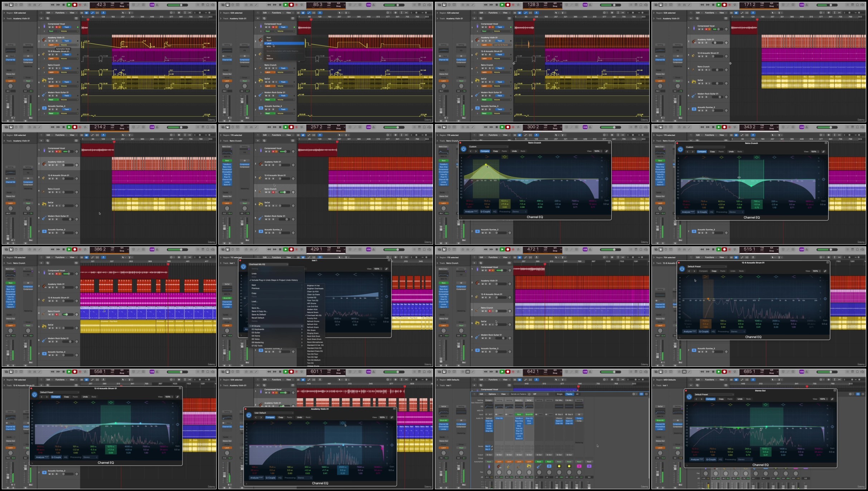Select 'Brighten Overheads' preset in the drums submenu

[x=315, y=288]
